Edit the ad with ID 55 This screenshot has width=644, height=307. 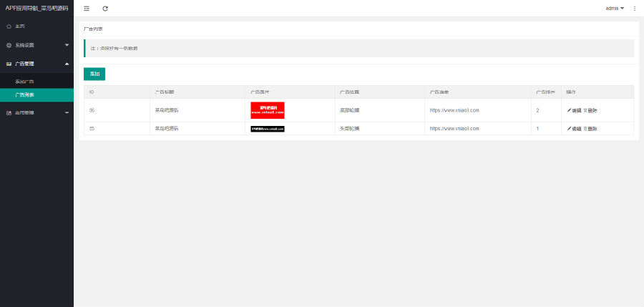click(574, 129)
